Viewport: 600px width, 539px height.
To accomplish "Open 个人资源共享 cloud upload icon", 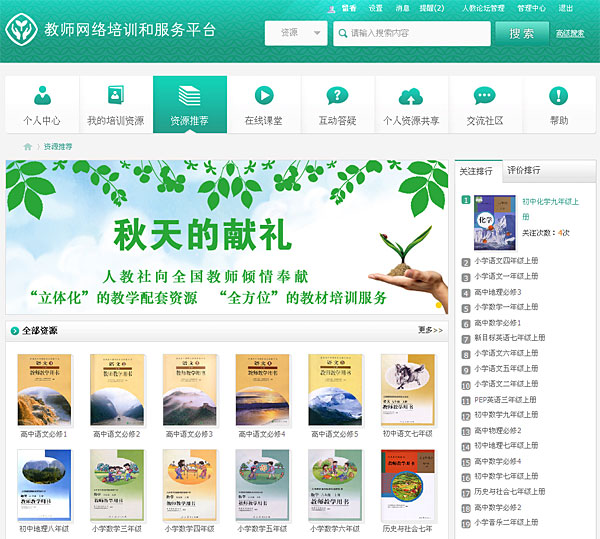I will pyautogui.click(x=411, y=96).
